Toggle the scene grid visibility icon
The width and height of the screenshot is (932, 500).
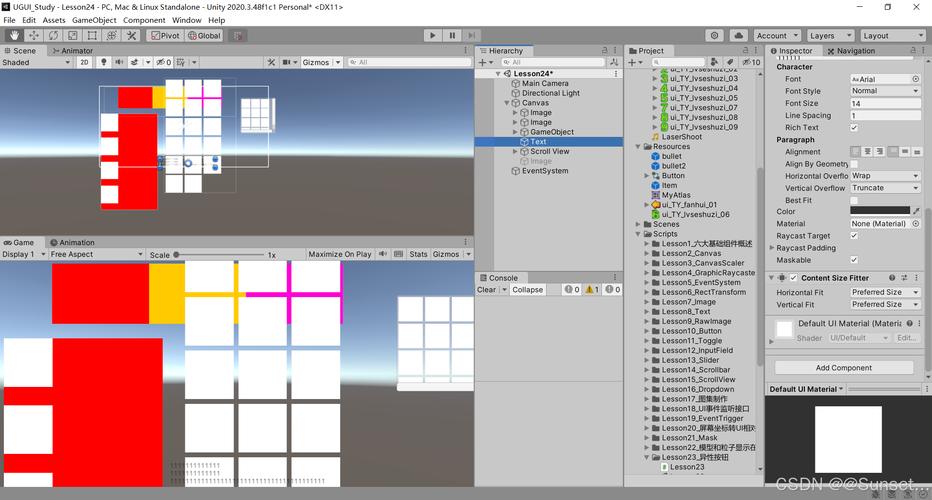(x=181, y=62)
